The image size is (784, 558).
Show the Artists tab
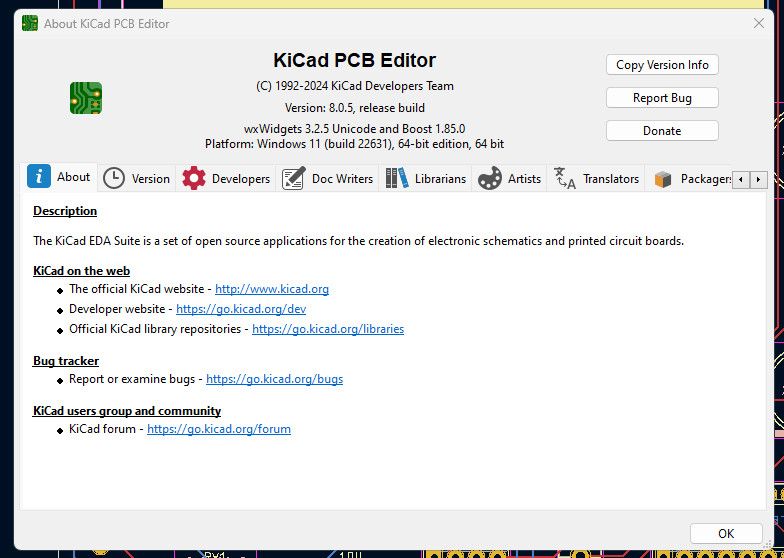click(510, 178)
